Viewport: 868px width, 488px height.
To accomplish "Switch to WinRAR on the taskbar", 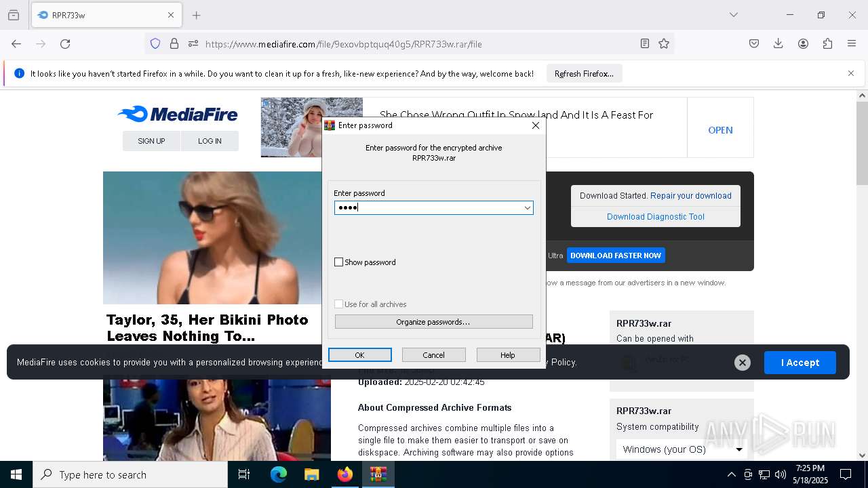I will pyautogui.click(x=378, y=474).
